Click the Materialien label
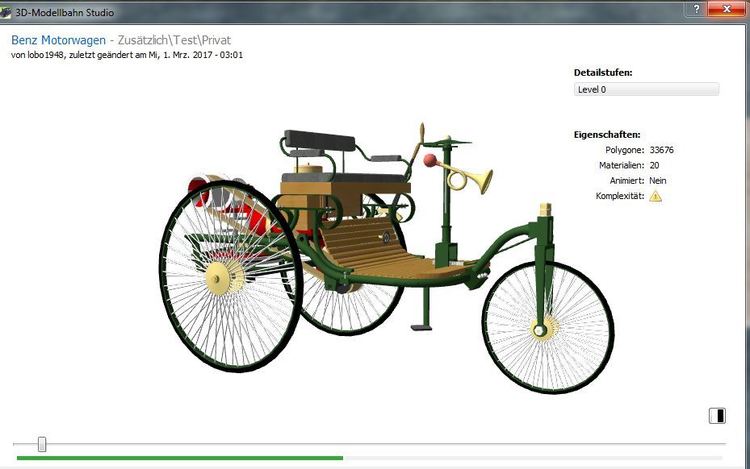 click(x=622, y=165)
